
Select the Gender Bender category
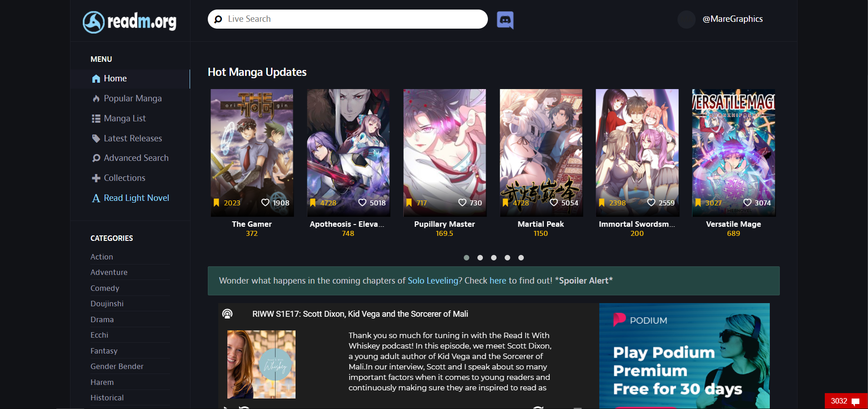117,366
